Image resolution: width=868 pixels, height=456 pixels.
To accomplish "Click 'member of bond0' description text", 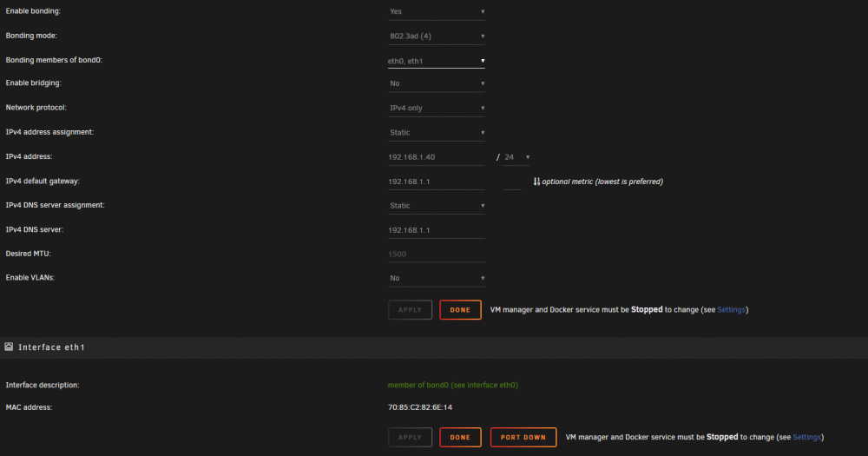I will coord(453,385).
